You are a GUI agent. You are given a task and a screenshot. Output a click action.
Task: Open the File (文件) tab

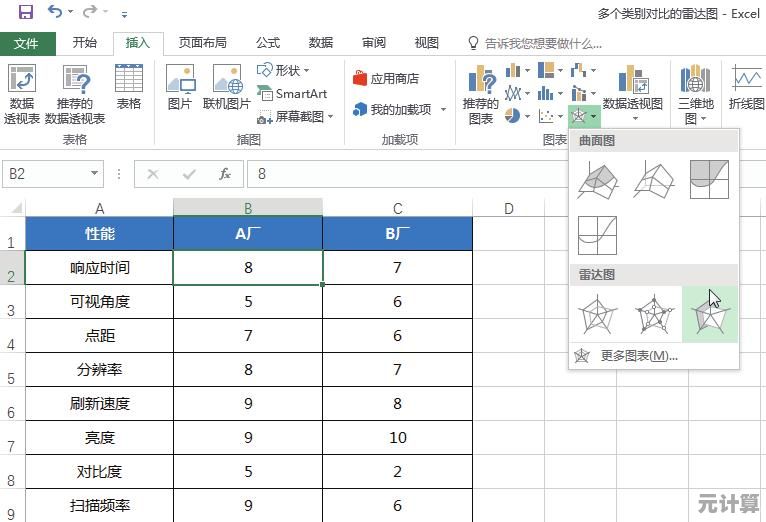point(27,43)
